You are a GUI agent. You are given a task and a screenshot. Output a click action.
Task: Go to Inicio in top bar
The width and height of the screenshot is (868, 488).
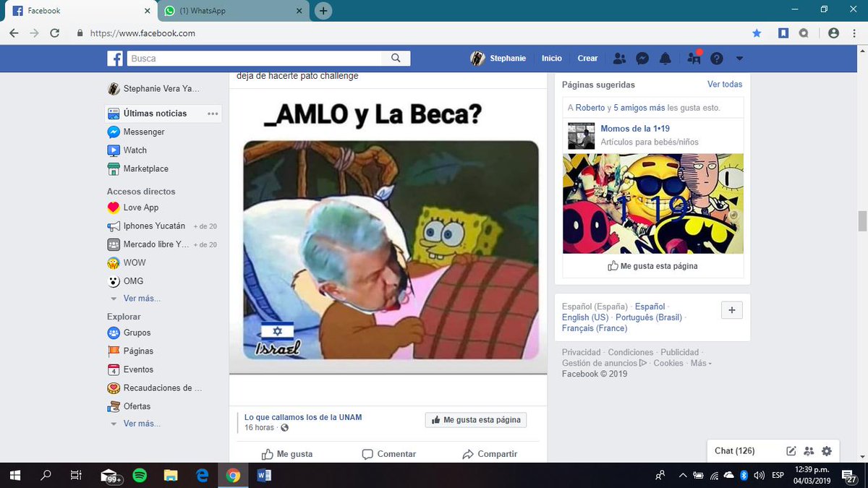click(552, 59)
